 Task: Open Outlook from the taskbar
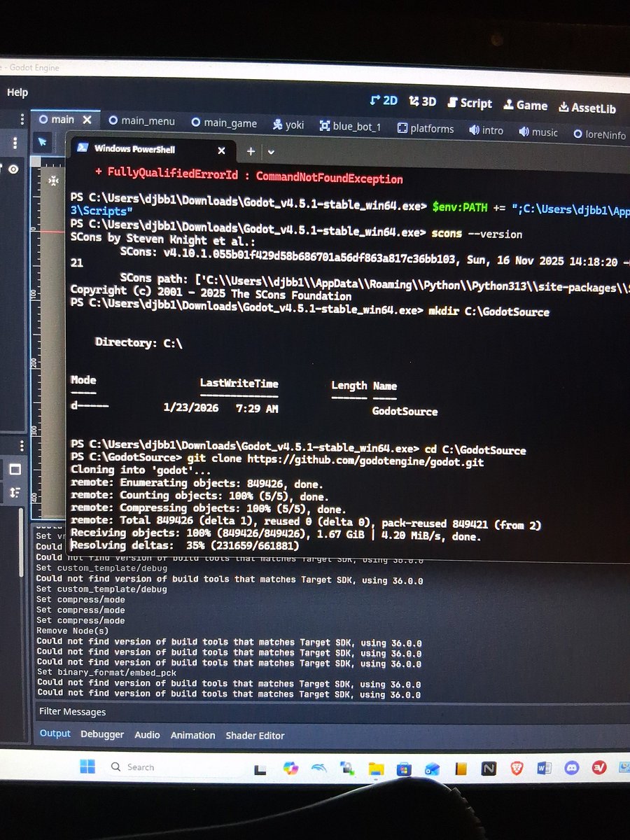click(432, 769)
